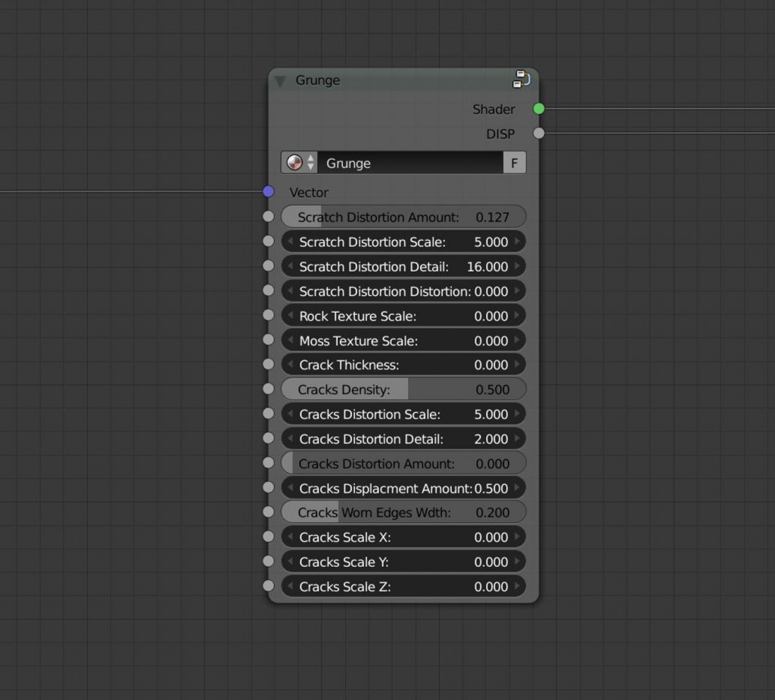Click the green Shader output socket
The height and width of the screenshot is (700, 775).
tap(538, 109)
